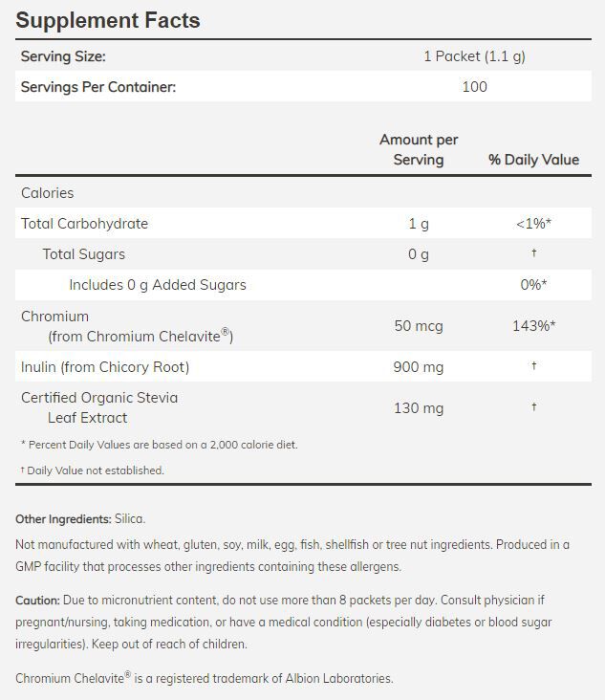Viewport: 605px width, 700px height.
Task: Select the Inulin (from Chicory Root) row
Action: [105, 367]
